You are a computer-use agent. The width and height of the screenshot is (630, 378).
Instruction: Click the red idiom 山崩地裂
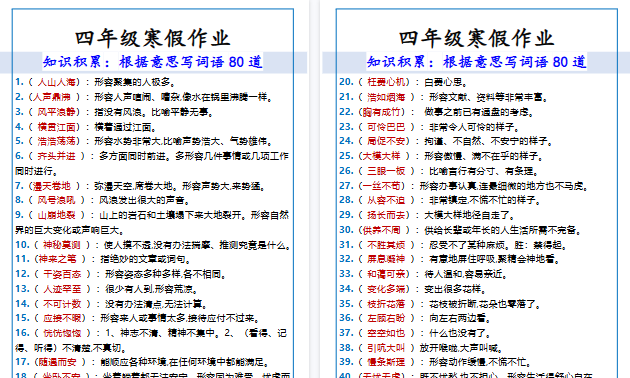(56, 215)
